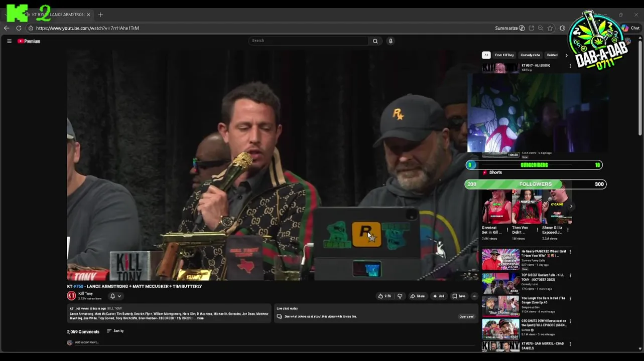Open options for Theo Von short
Screen dimensions: 644x361
[538, 230]
